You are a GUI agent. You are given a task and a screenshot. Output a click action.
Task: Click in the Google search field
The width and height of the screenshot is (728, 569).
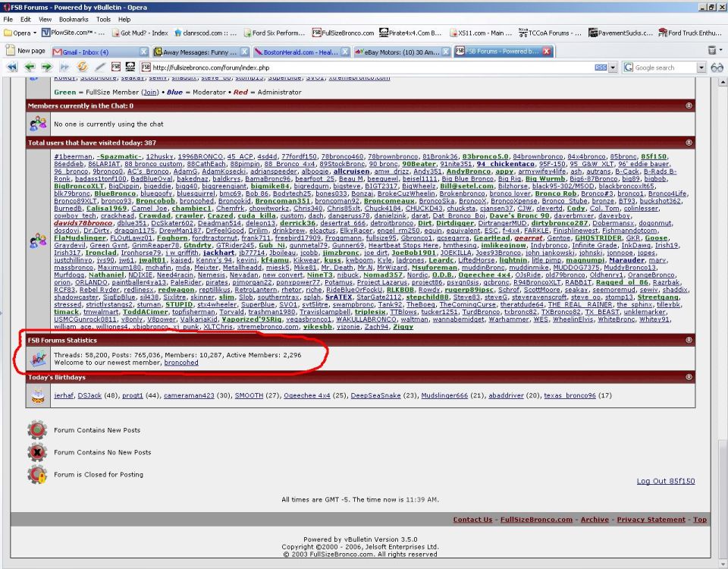pos(664,68)
